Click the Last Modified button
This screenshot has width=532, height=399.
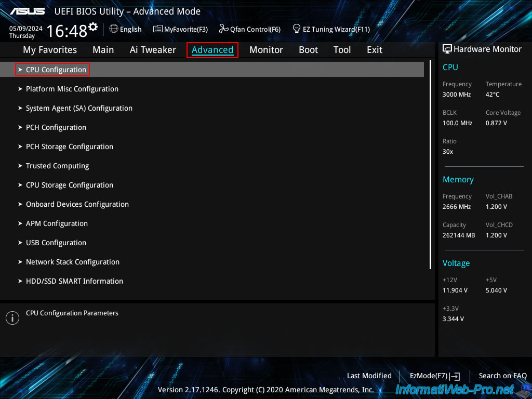[369, 376]
